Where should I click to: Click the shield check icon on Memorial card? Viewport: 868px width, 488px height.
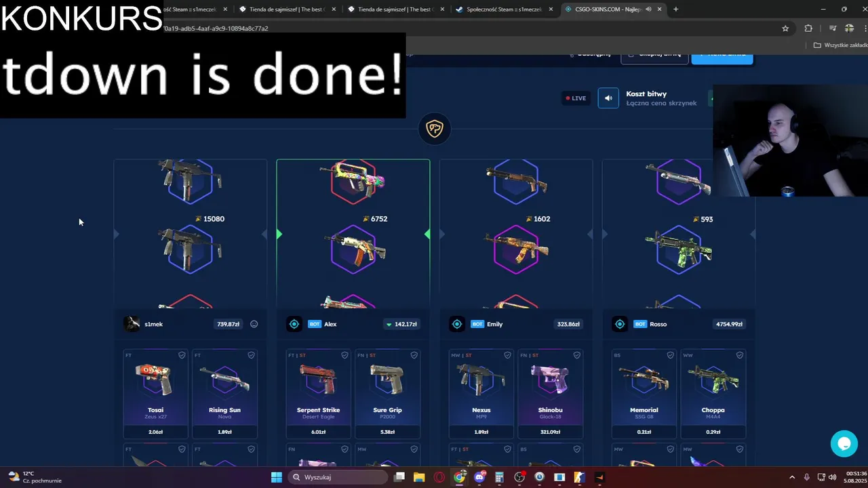pyautogui.click(x=670, y=355)
